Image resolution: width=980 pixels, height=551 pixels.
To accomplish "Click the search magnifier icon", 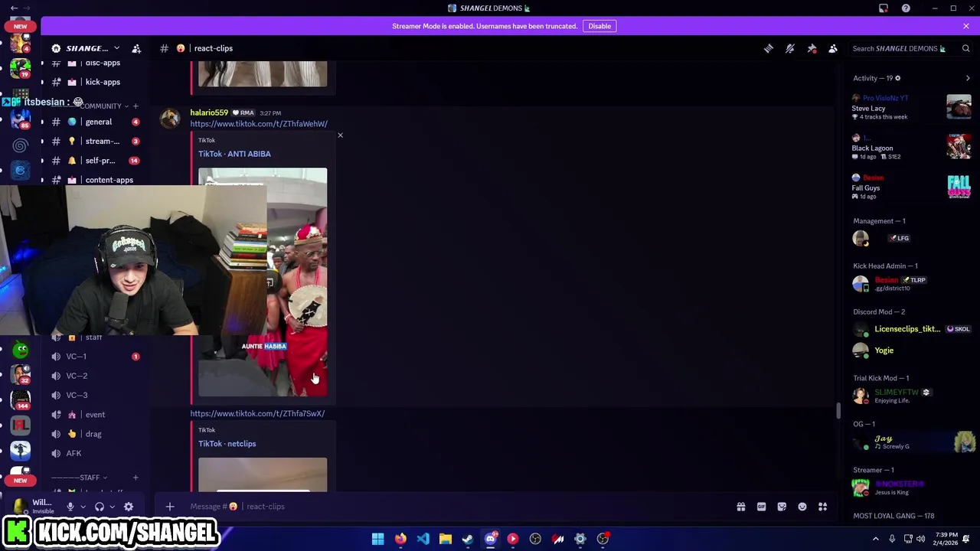I will click(x=965, y=48).
